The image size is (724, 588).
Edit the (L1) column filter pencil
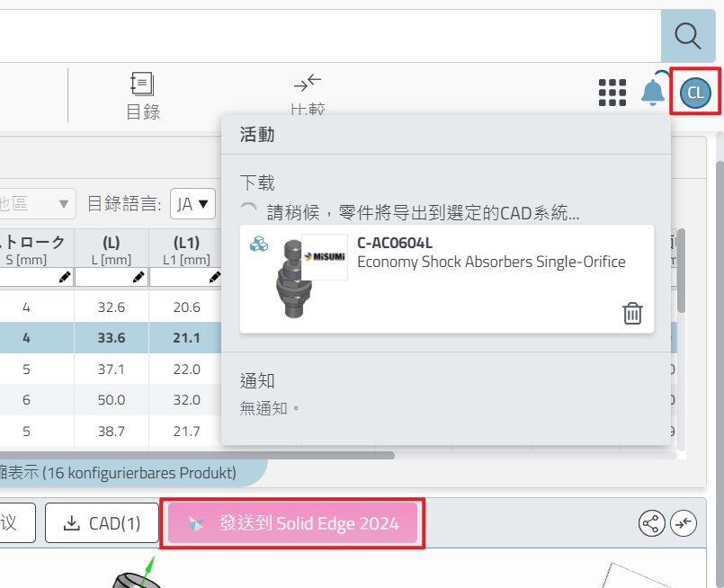click(x=215, y=277)
